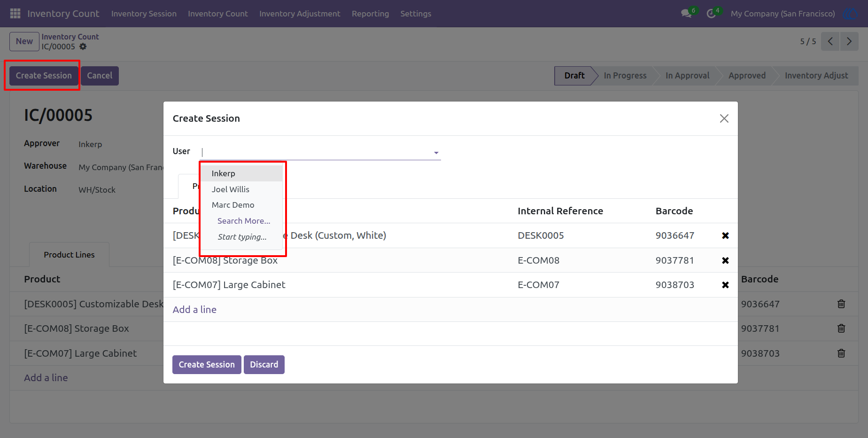868x438 pixels.
Task: Open the apps grid menu icon
Action: [15, 14]
